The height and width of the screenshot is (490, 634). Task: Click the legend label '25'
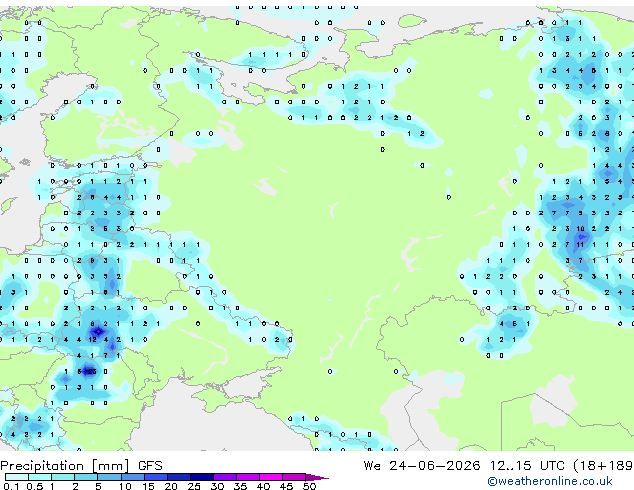(x=194, y=486)
